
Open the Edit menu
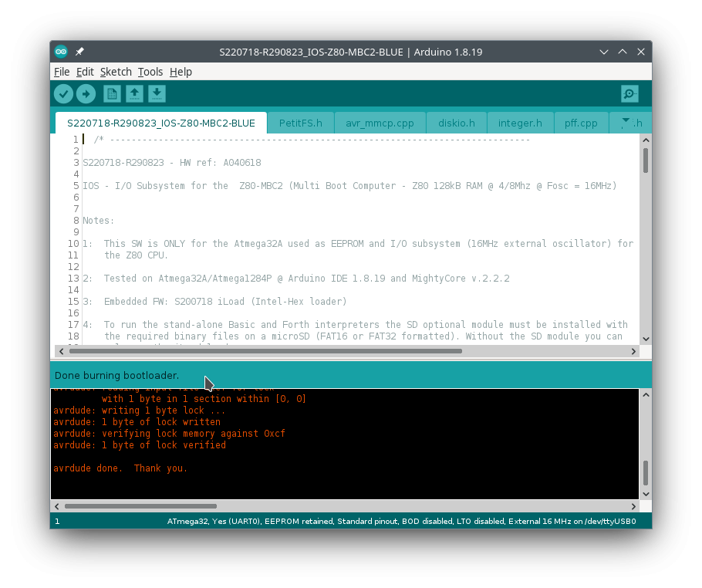[x=85, y=72]
